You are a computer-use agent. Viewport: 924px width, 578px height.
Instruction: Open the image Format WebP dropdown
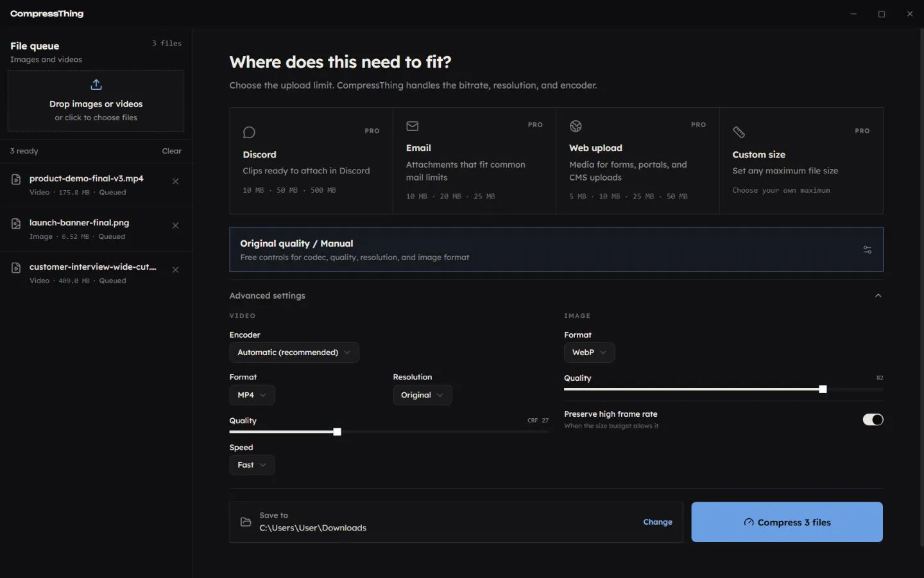589,353
